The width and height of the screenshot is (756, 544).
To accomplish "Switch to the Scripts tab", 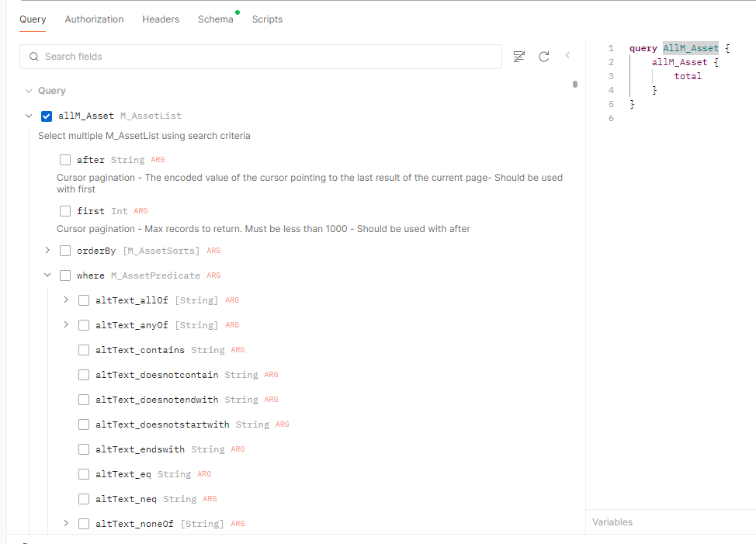I will 267,19.
